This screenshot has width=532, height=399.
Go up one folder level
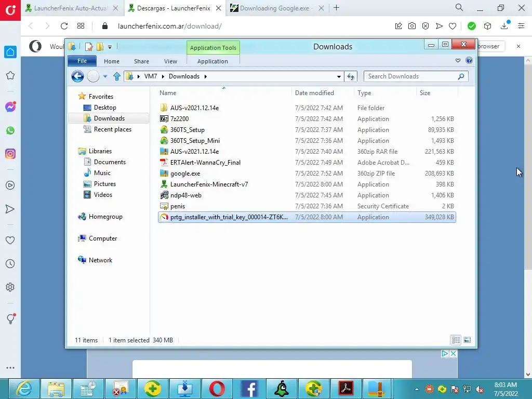tap(117, 76)
